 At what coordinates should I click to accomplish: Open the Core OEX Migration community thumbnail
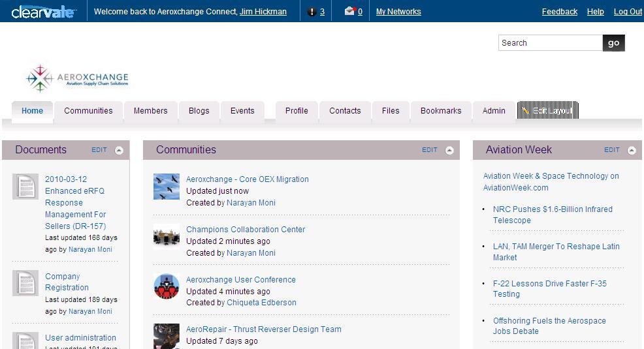[167, 187]
